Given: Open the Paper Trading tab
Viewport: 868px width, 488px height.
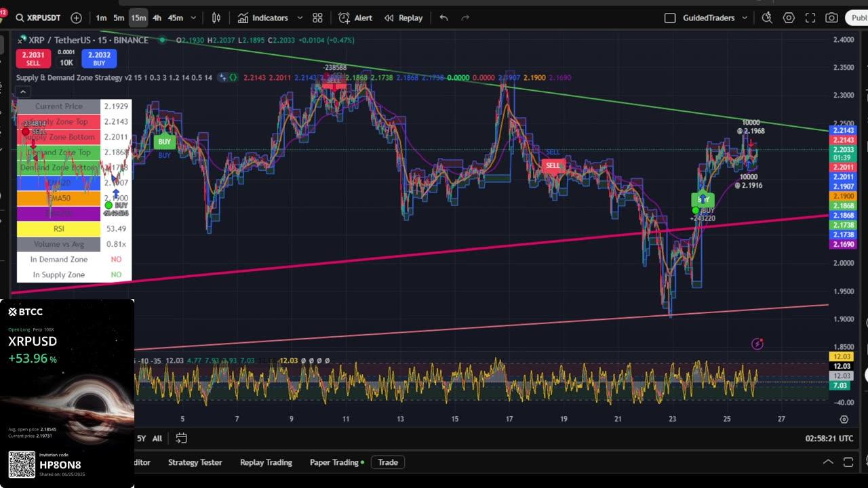Looking at the screenshot, I should click(336, 462).
